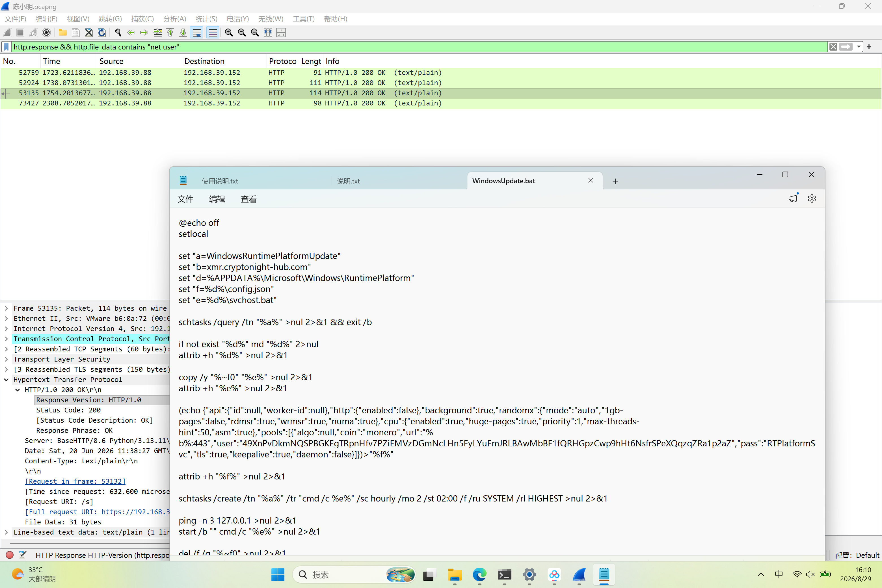Sort packets by the Source column
This screenshot has width=882, height=588.
[x=139, y=61]
